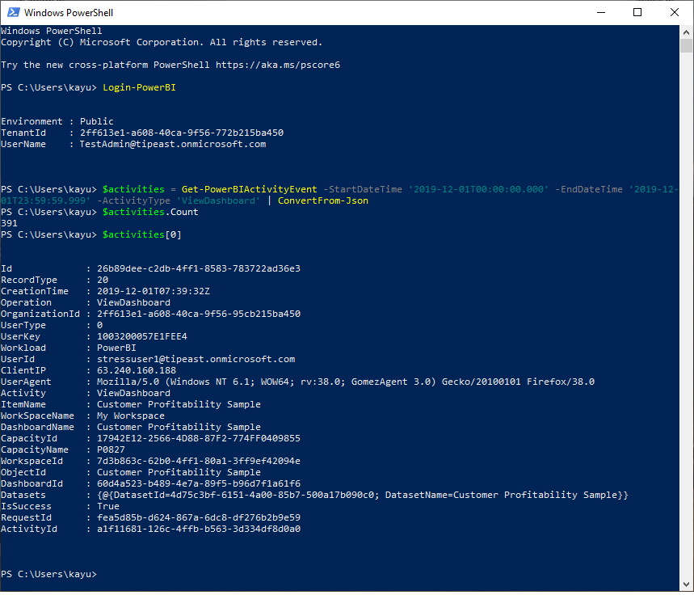This screenshot has height=616, width=694.
Task: Minimize the Windows PowerShell window
Action: 600,12
